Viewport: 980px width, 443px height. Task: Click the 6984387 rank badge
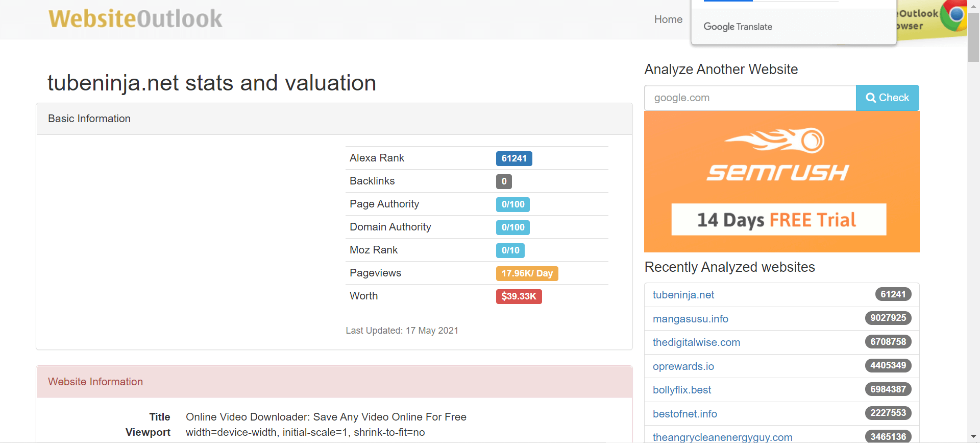(888, 389)
